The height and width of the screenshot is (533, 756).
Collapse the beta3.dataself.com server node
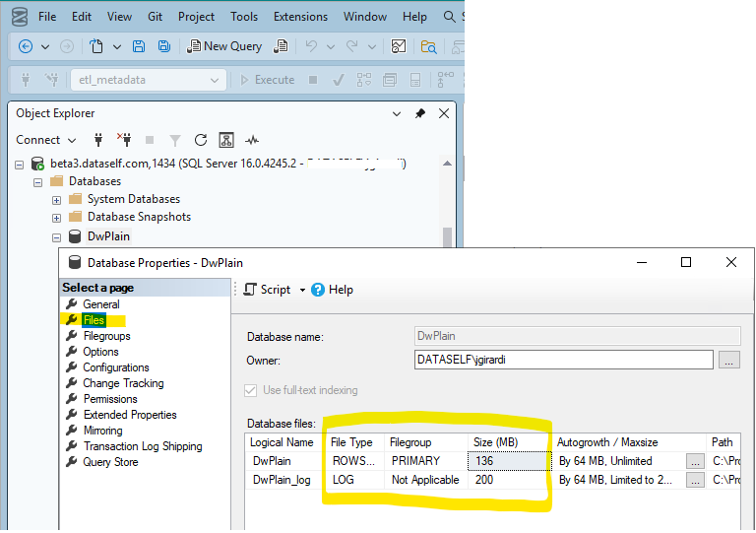pos(20,165)
